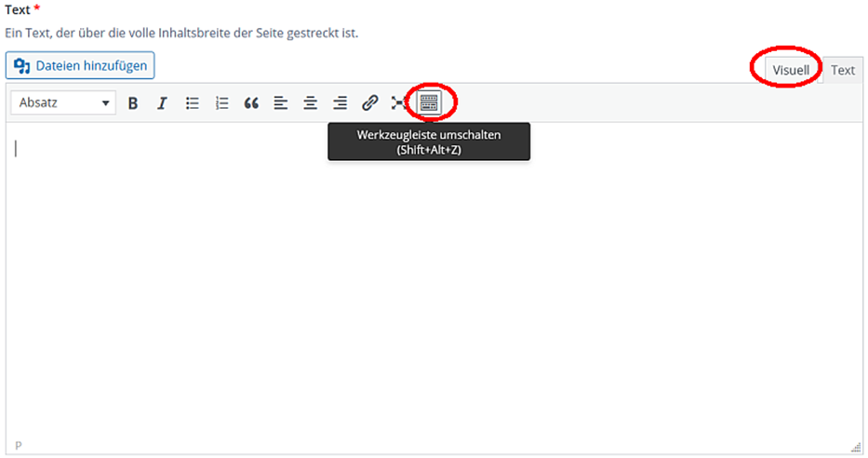Align text to the right
Image resolution: width=868 pixels, height=458 pixels.
pyautogui.click(x=341, y=103)
